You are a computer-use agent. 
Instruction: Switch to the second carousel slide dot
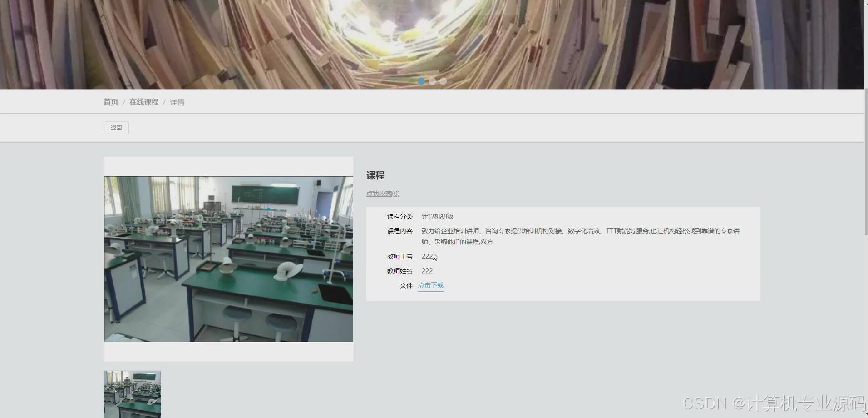tap(432, 81)
